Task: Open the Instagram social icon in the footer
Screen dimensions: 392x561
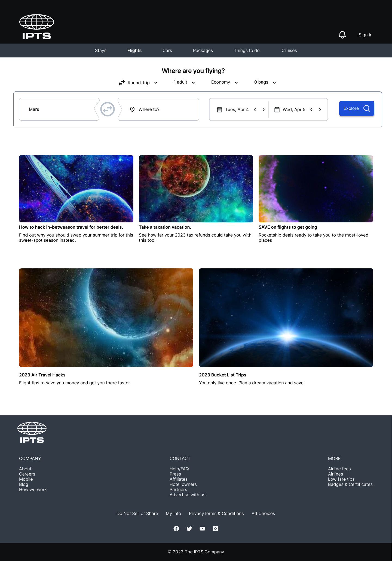Action: click(216, 529)
